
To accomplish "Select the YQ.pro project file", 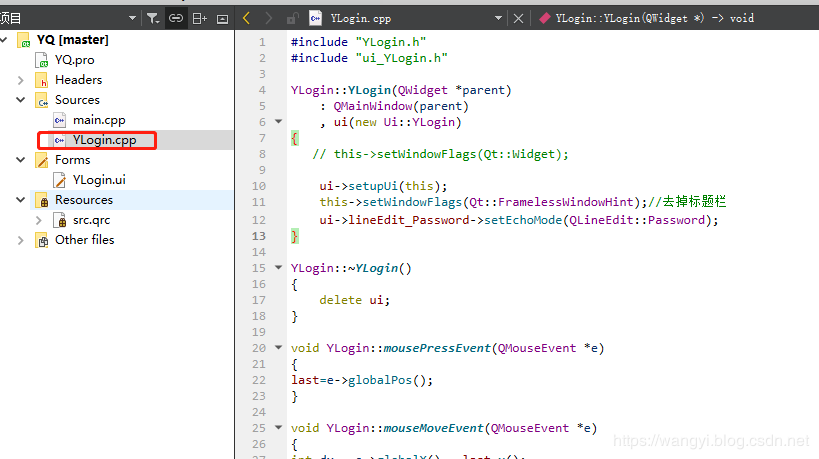I will tap(75, 60).
